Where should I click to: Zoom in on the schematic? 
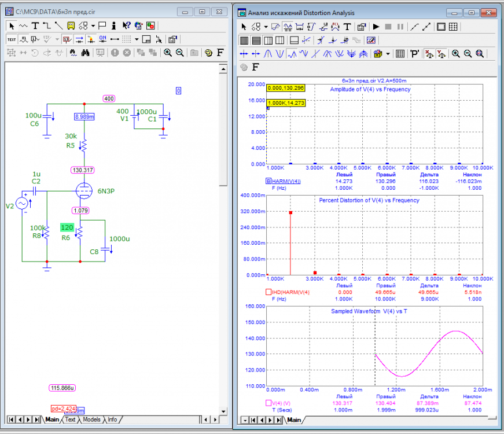[168, 53]
